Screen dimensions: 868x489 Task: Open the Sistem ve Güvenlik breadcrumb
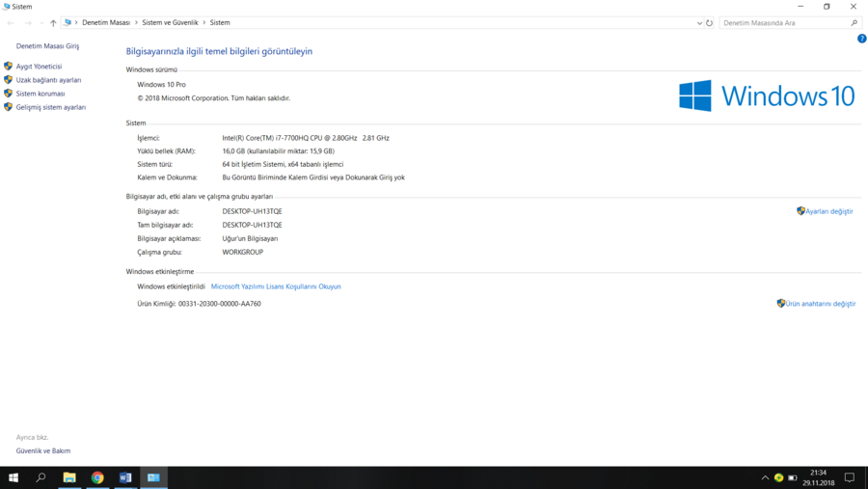point(170,23)
